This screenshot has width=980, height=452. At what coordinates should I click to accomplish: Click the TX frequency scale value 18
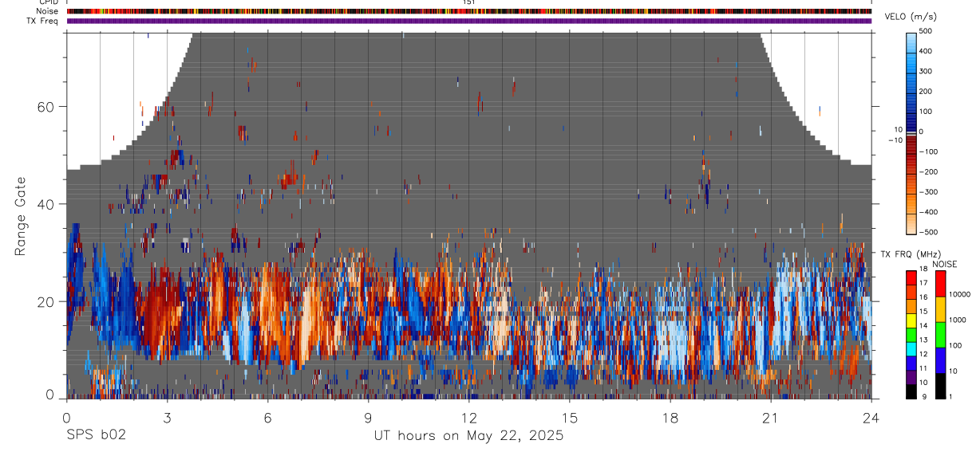pos(923,269)
